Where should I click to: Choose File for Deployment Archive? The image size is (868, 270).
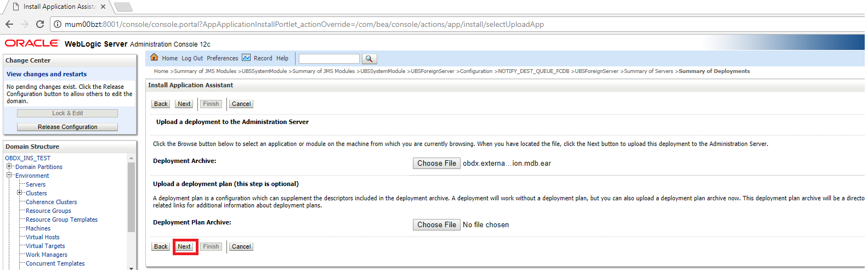436,163
